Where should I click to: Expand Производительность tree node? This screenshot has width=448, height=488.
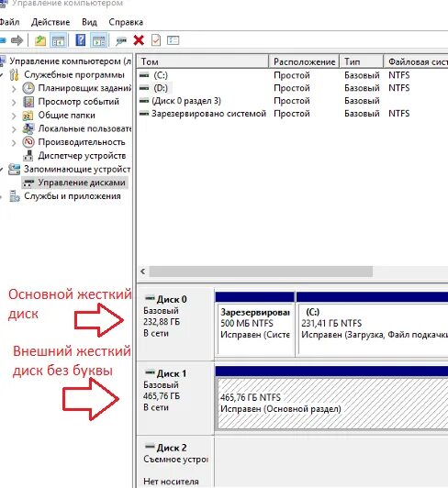14,142
